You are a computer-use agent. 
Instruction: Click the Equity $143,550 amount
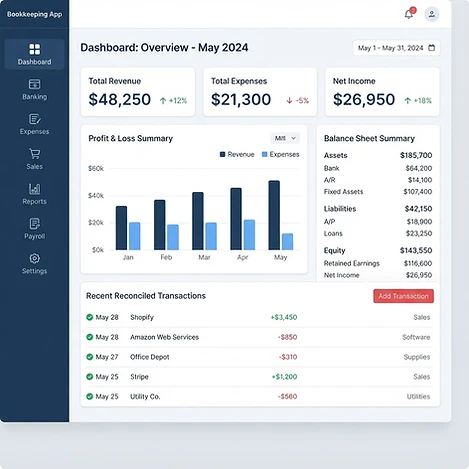tap(416, 251)
